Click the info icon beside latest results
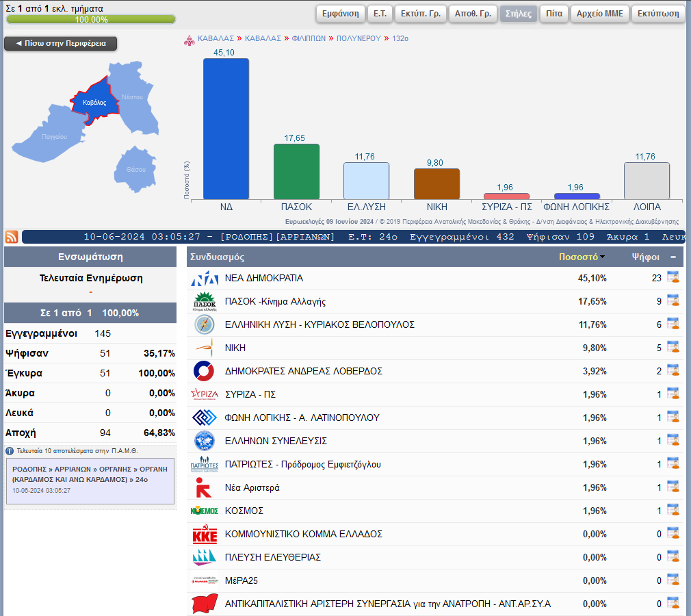The height and width of the screenshot is (616, 691). [x=10, y=451]
